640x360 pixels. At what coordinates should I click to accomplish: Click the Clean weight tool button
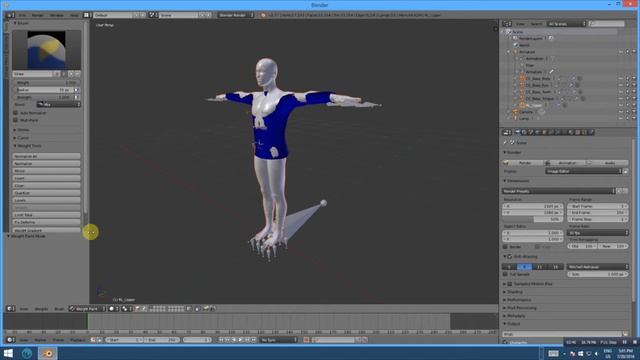(x=47, y=186)
